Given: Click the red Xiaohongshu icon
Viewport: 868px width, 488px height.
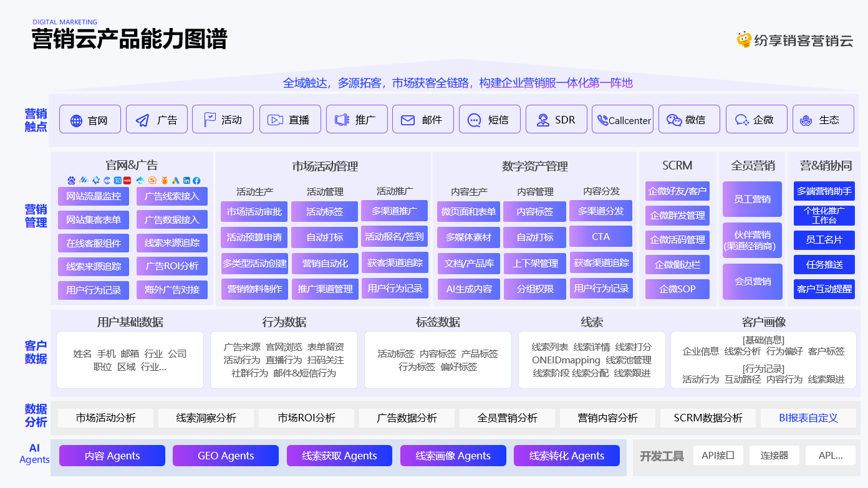Looking at the screenshot, I should click(127, 181).
